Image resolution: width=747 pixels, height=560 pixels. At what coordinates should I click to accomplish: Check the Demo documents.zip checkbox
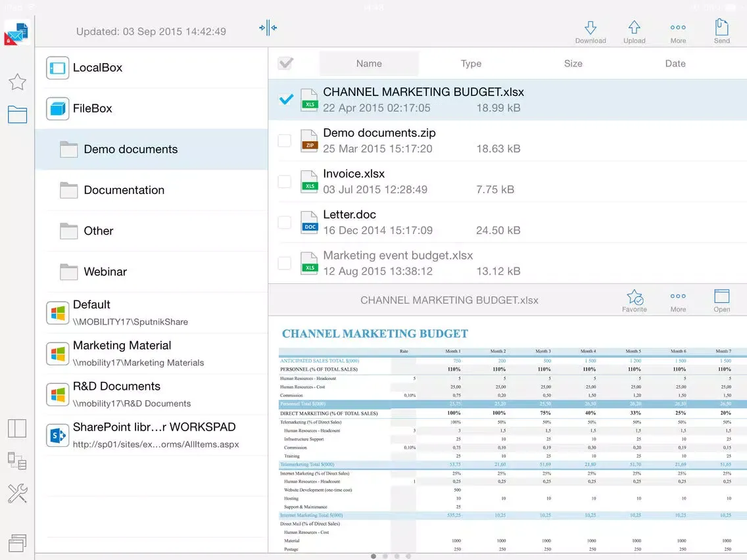tap(285, 141)
